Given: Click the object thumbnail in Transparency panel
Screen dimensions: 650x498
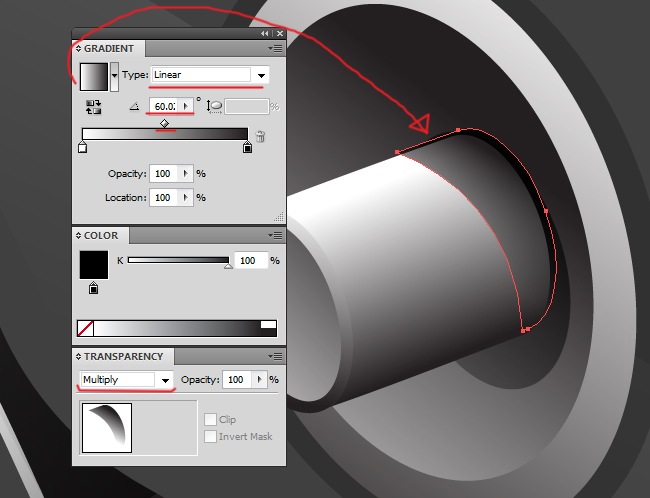Looking at the screenshot, I should click(107, 428).
